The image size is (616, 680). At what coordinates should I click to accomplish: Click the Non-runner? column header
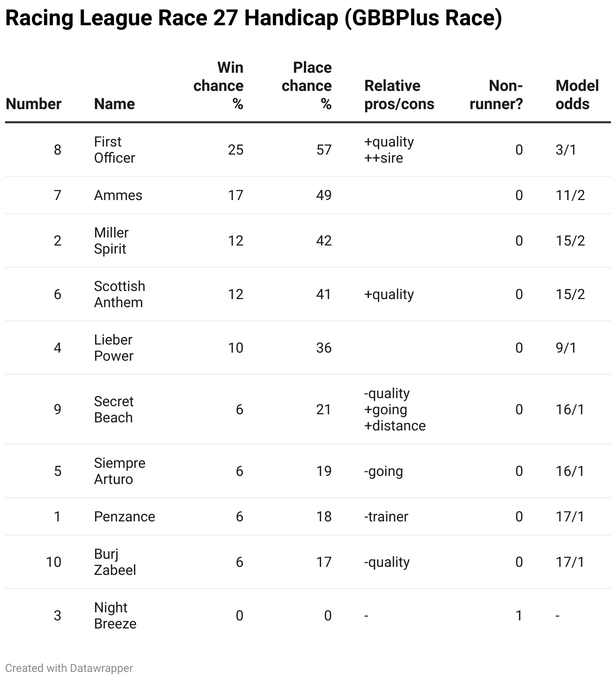tap(496, 94)
